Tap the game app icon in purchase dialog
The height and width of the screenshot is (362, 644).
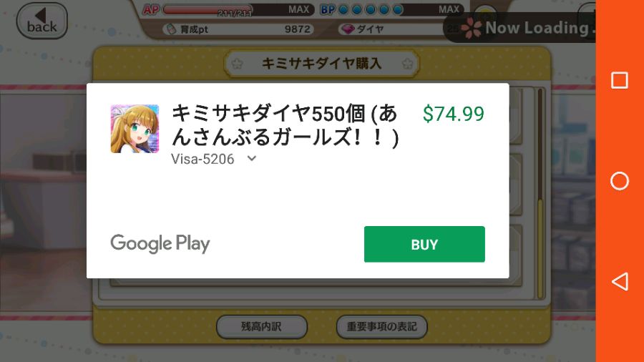pyautogui.click(x=135, y=129)
